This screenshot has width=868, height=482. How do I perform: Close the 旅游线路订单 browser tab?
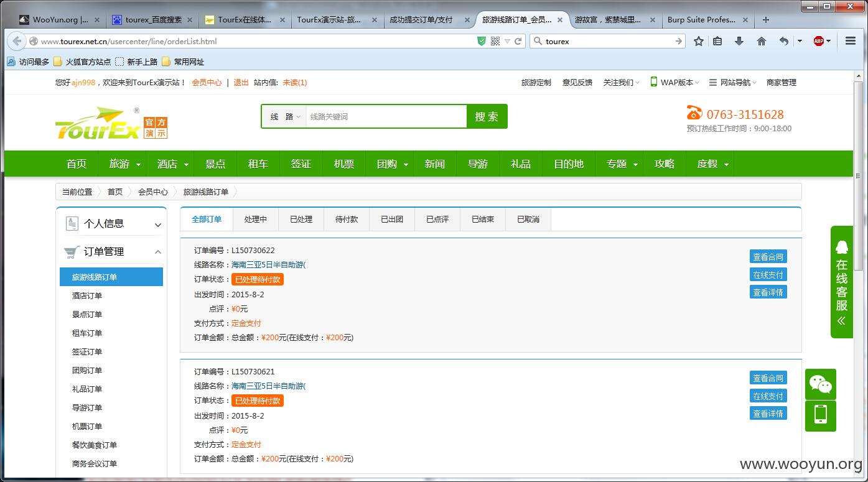click(560, 20)
